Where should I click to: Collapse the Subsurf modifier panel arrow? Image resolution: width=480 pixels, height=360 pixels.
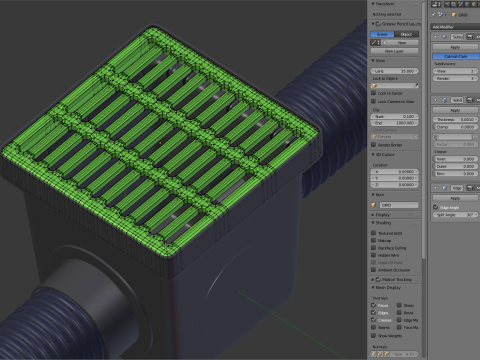click(x=435, y=37)
